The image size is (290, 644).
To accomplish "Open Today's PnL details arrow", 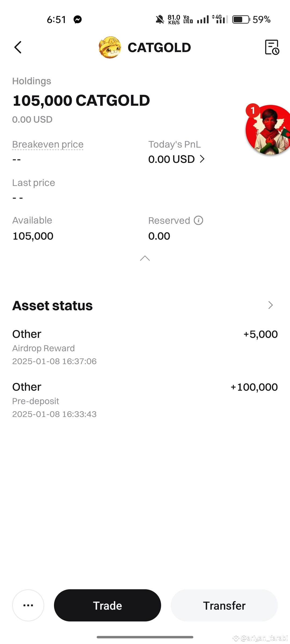I will point(202,159).
